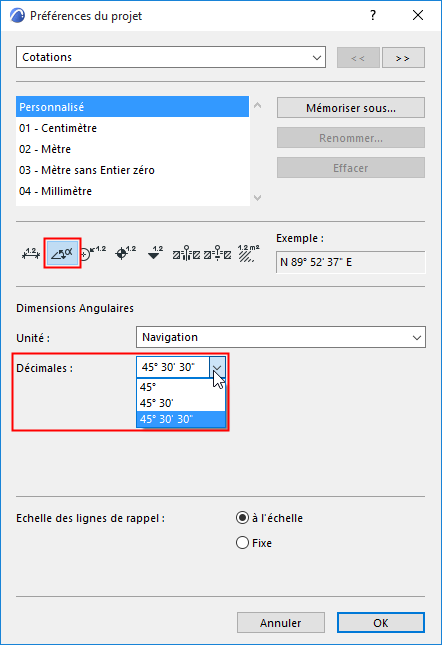This screenshot has height=645, width=442.
Task: Click the Mémoriser sous... button
Action: 351,108
